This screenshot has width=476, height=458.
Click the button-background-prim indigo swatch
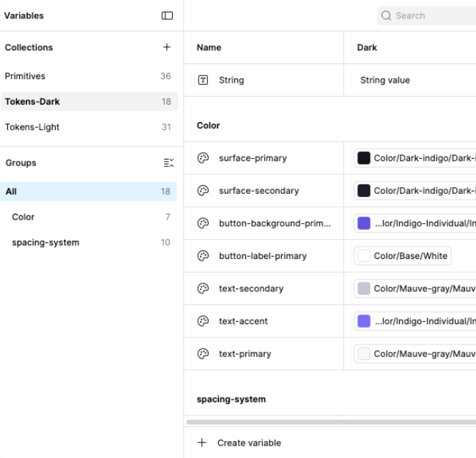pos(364,223)
